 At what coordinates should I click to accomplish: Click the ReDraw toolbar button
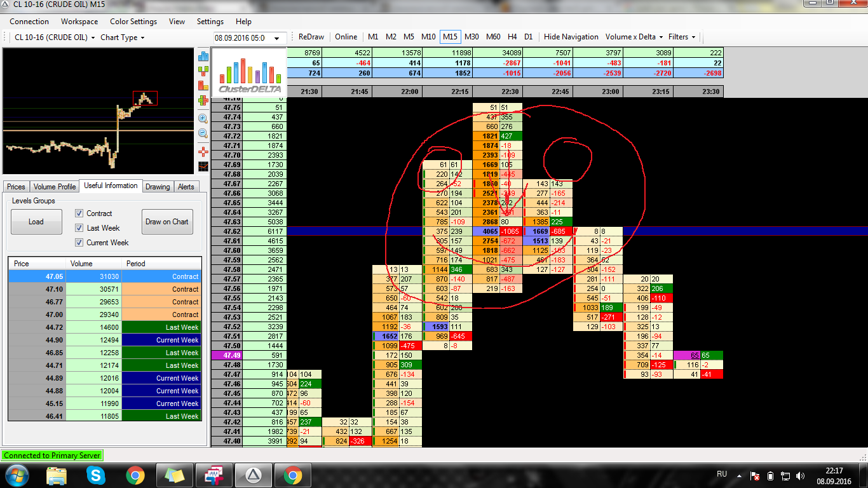(x=311, y=37)
